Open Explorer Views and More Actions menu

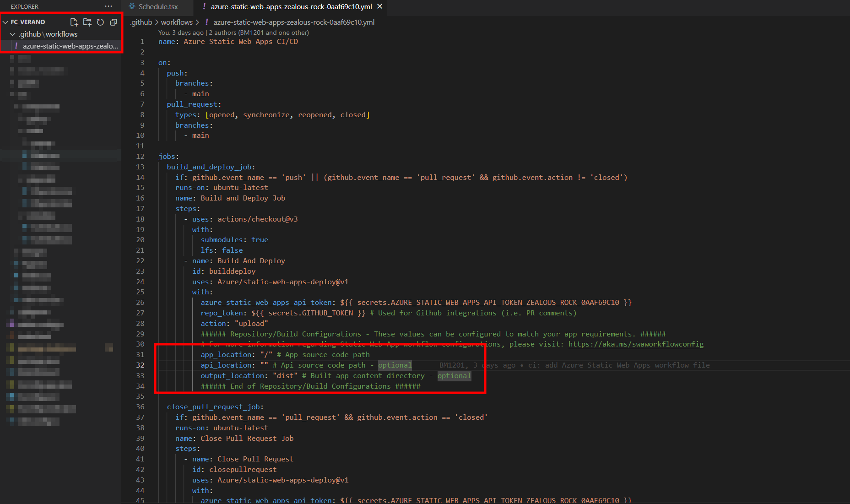(108, 6)
